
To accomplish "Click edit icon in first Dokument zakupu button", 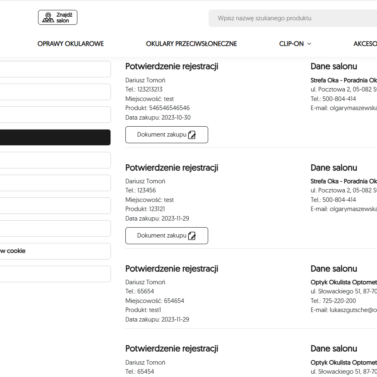I will pos(192,135).
